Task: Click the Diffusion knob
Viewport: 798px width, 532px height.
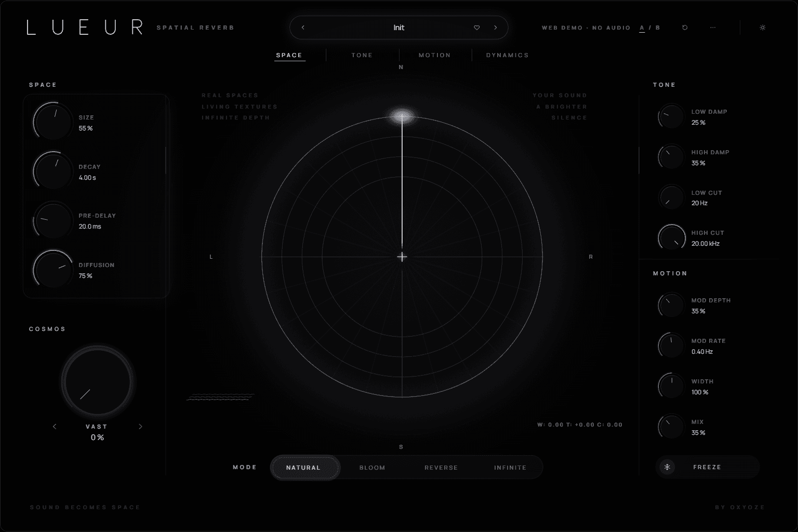Action: [52, 269]
